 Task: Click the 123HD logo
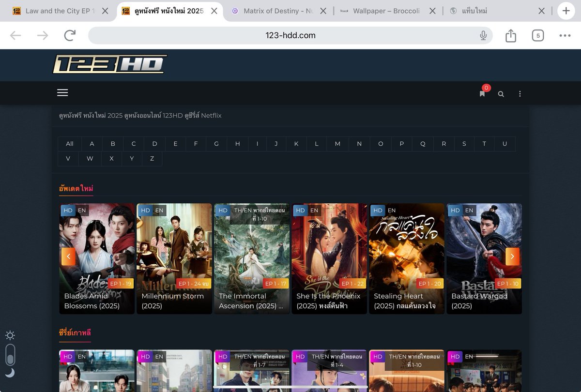(x=110, y=64)
